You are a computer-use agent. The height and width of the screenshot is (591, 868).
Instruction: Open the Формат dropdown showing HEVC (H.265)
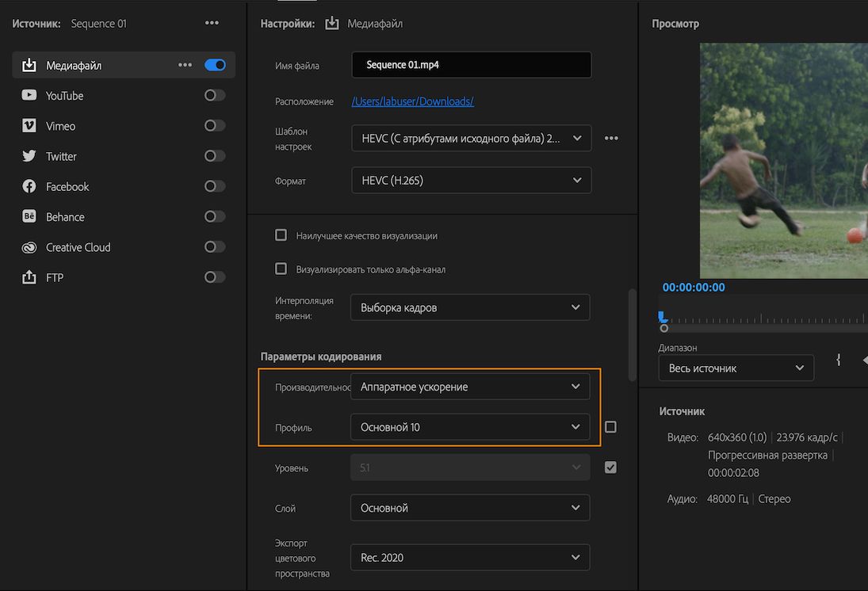click(x=471, y=181)
